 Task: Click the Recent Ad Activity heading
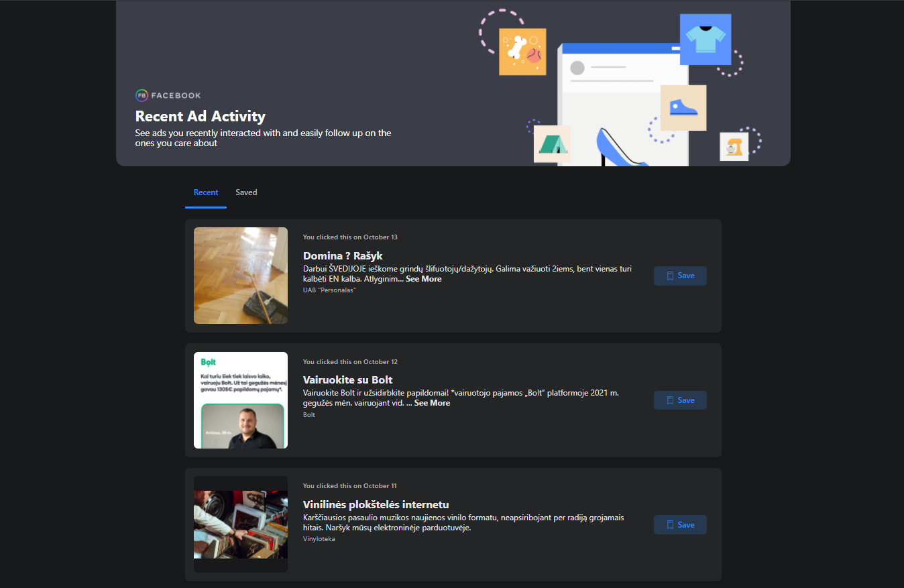click(x=201, y=116)
